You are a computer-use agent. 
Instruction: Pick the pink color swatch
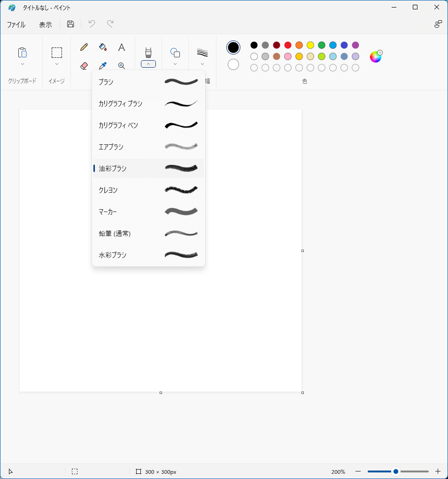[288, 56]
